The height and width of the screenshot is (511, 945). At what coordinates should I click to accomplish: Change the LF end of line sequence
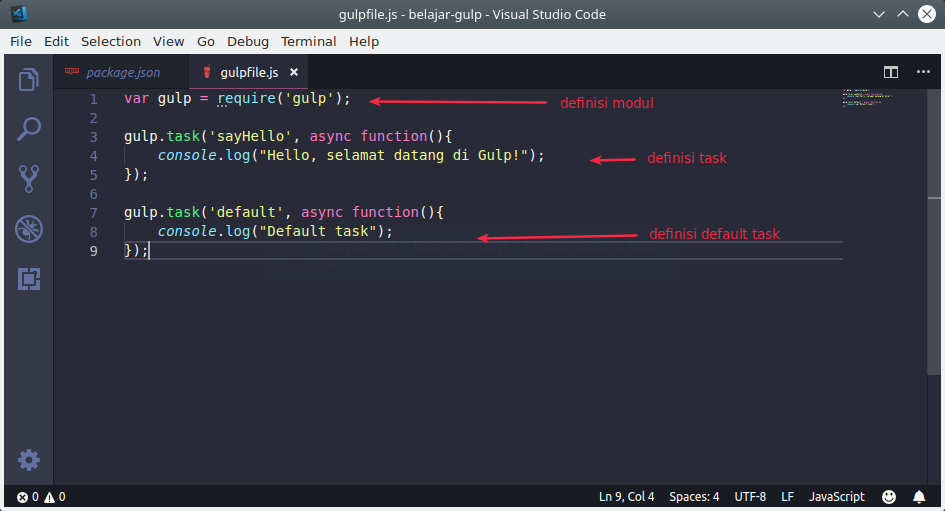787,497
